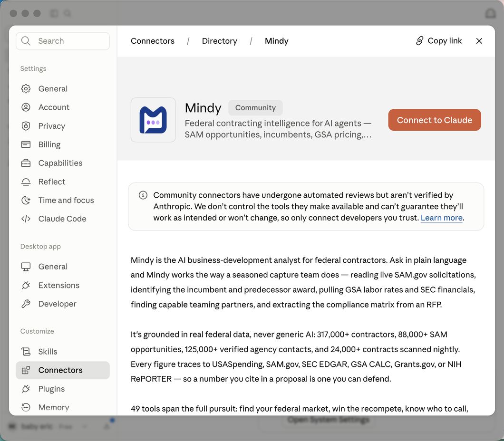Click the Plugins plug icon
The height and width of the screenshot is (441, 504).
26,389
